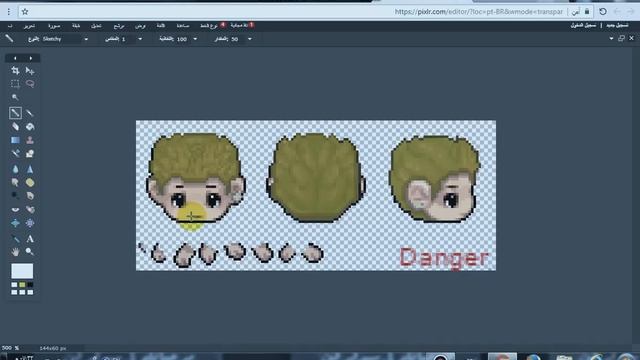Select the Smudge tool
640x360 pixels.
point(15,182)
